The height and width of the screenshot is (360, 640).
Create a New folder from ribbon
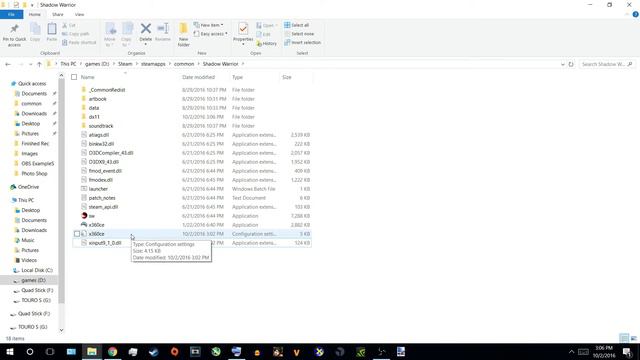pyautogui.click(x=184, y=35)
